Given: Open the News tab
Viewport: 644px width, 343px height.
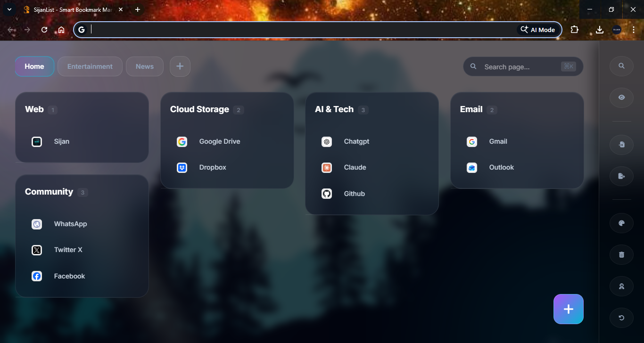Looking at the screenshot, I should (x=144, y=66).
